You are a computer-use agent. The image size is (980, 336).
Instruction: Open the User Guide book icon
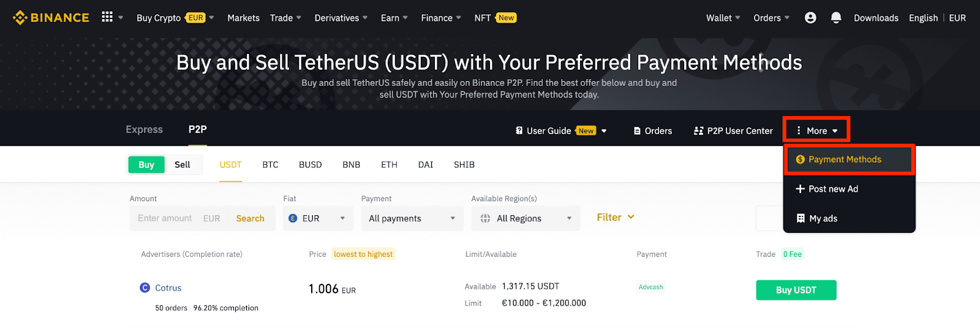(x=519, y=131)
